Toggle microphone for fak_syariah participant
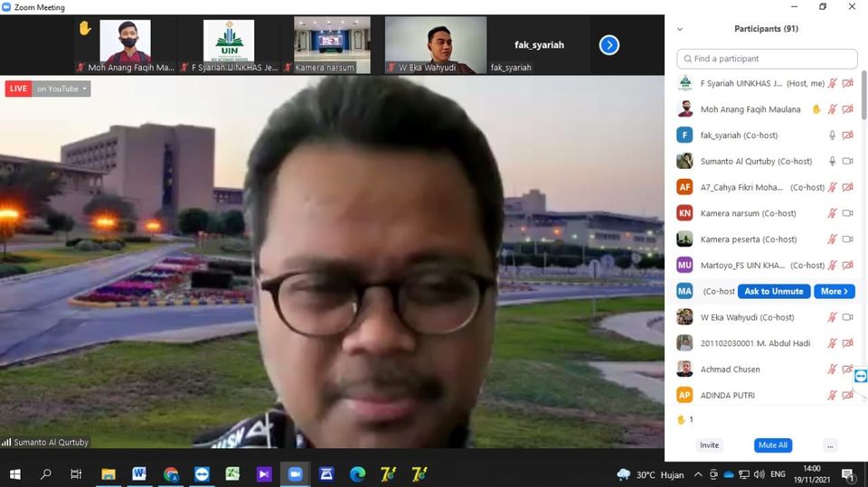This screenshot has height=487, width=868. pyautogui.click(x=833, y=136)
